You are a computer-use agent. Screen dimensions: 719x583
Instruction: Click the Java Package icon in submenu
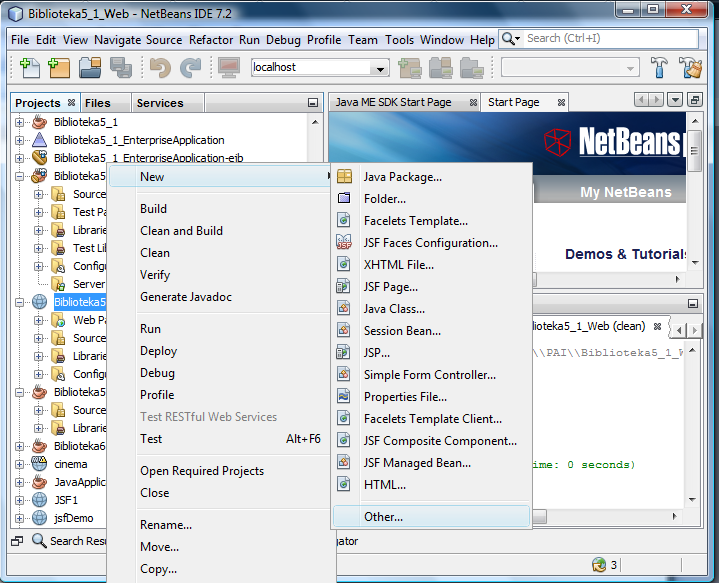click(x=344, y=177)
